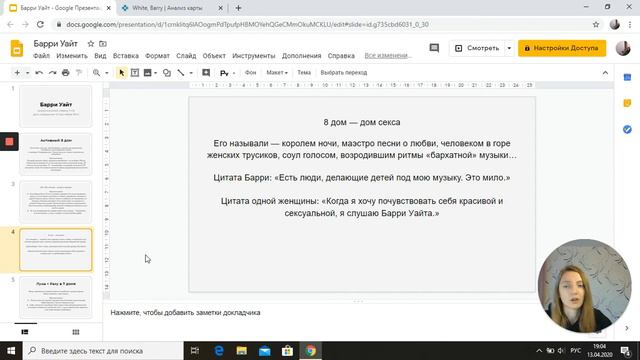Open the Дополнения menu
The height and width of the screenshot is (360, 640).
click(301, 56)
